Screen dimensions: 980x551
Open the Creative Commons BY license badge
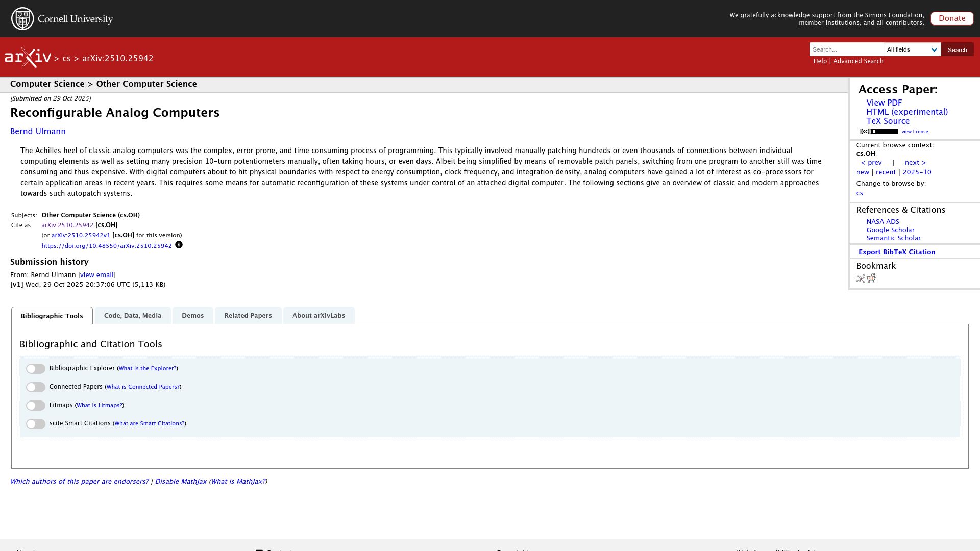click(878, 132)
